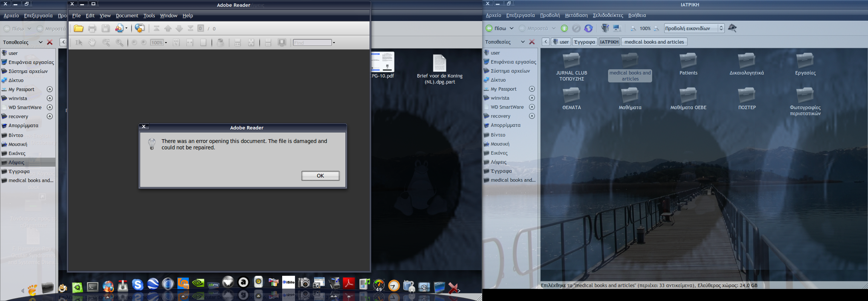Open the Help menu in Adobe Reader
Image resolution: width=868 pixels, height=301 pixels.
click(x=188, y=15)
